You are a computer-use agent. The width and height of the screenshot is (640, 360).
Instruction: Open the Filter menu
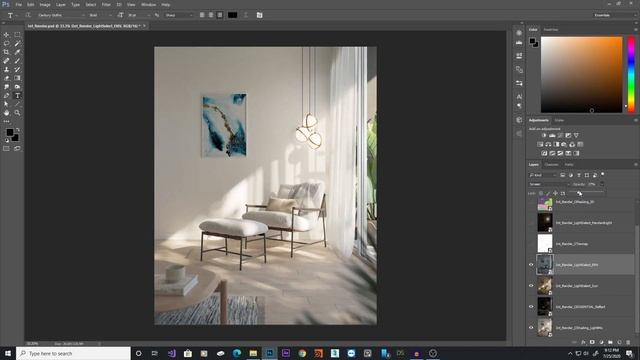106,4
